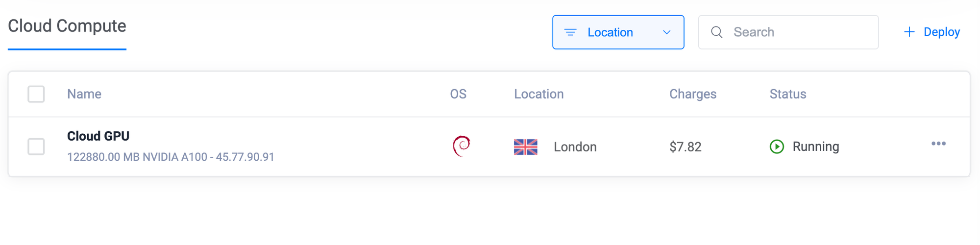Screen dimensions: 980x245
Task: Click the Location column header in table
Action: 539,94
